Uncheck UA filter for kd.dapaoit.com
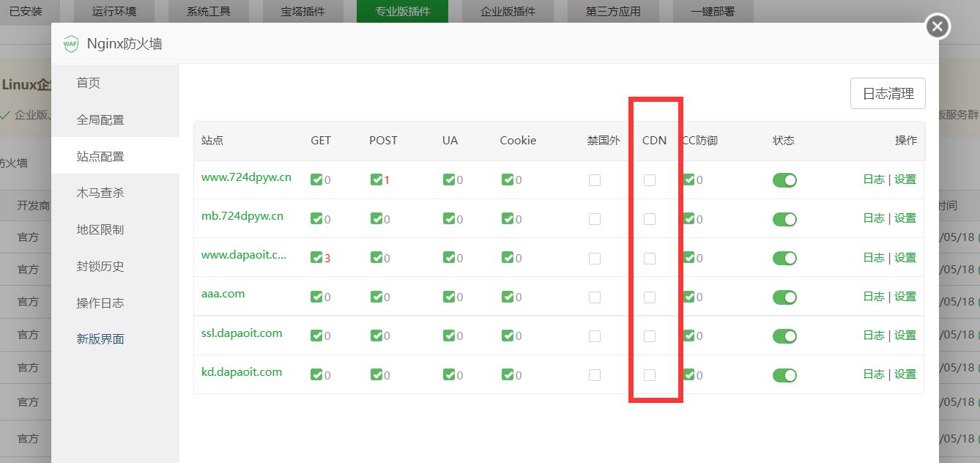 pos(449,374)
